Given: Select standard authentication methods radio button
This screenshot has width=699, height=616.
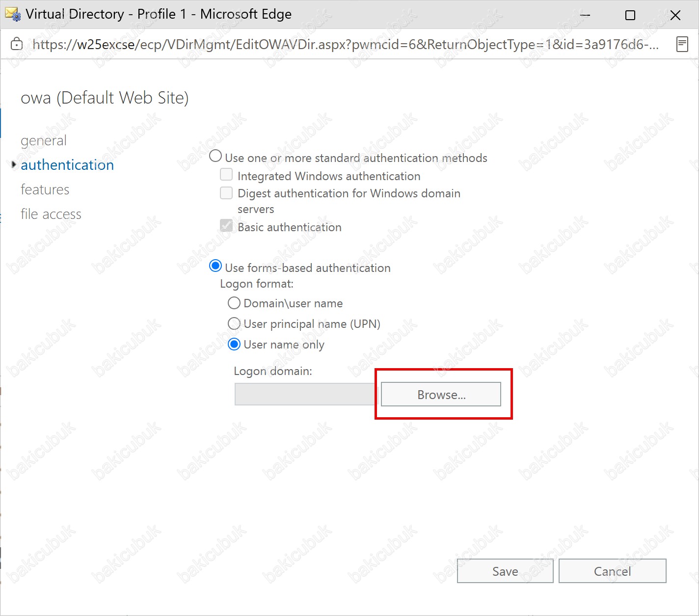Looking at the screenshot, I should coord(215,156).
